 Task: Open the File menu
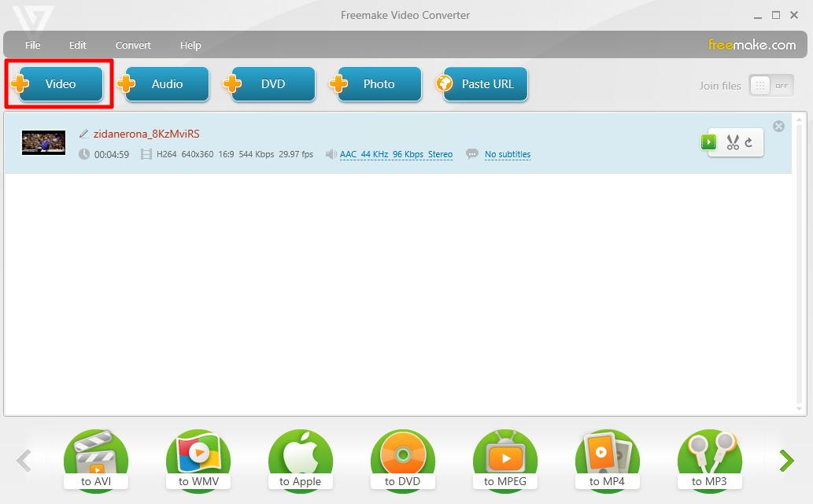pyautogui.click(x=33, y=45)
